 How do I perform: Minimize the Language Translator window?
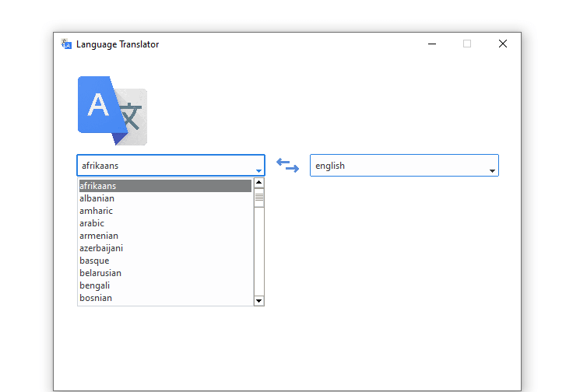pyautogui.click(x=432, y=44)
